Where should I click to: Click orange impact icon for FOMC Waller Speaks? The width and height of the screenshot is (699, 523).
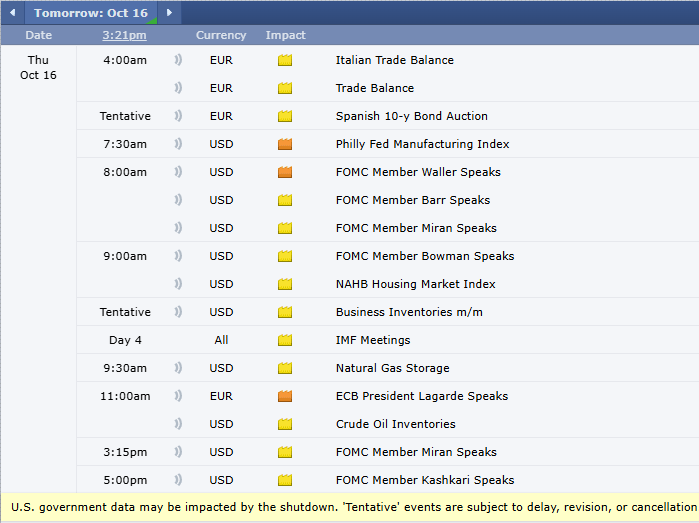click(x=285, y=172)
